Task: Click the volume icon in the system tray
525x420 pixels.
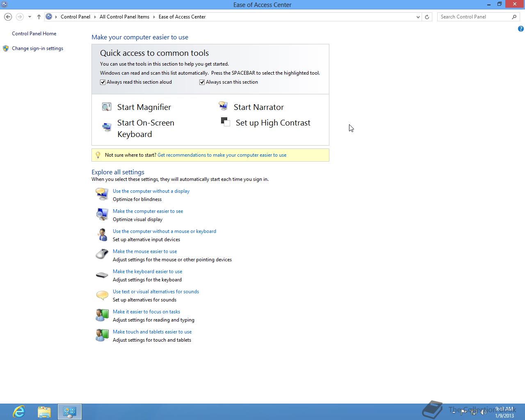Action: tap(484, 412)
